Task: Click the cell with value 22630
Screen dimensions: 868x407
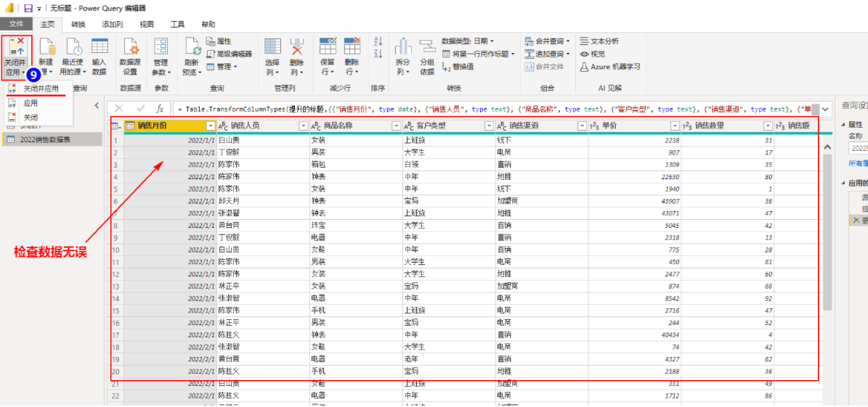Action: coord(634,177)
